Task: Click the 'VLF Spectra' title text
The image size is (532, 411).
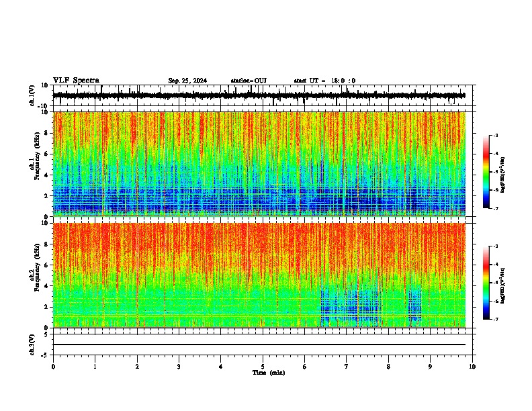Action: point(76,81)
